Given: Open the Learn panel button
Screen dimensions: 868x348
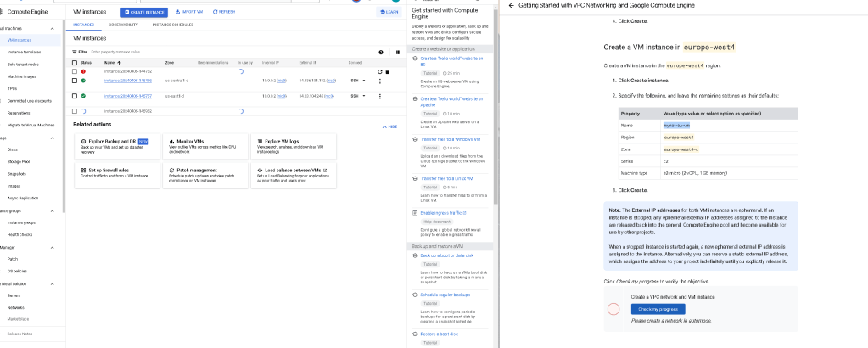Looking at the screenshot, I should (389, 12).
